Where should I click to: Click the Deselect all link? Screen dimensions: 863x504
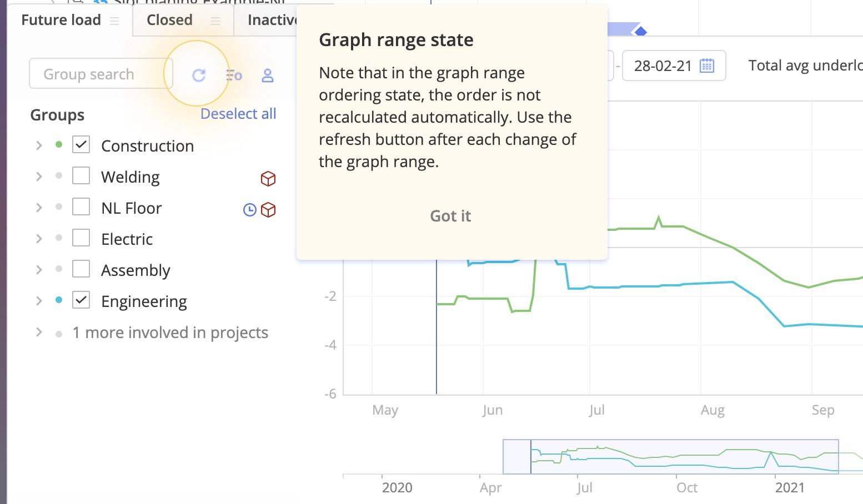coord(238,114)
